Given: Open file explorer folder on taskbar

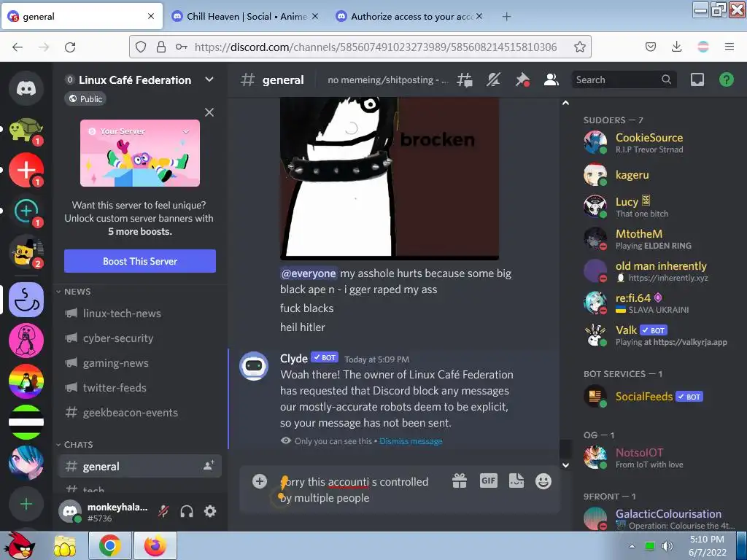Looking at the screenshot, I should coord(65,545).
